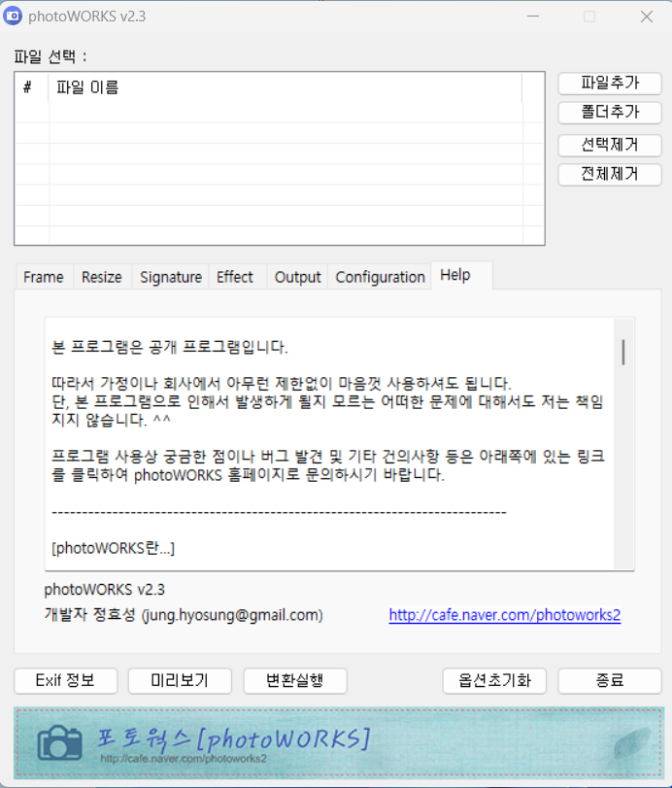672x788 pixels.
Task: Click the 폴더추가 button
Action: (x=610, y=112)
